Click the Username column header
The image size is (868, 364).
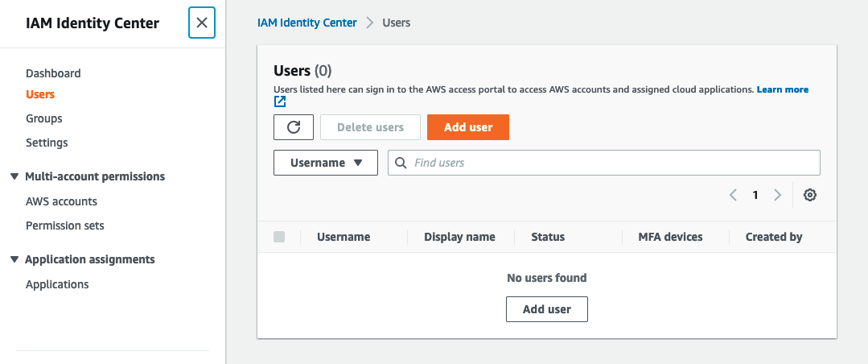point(343,237)
